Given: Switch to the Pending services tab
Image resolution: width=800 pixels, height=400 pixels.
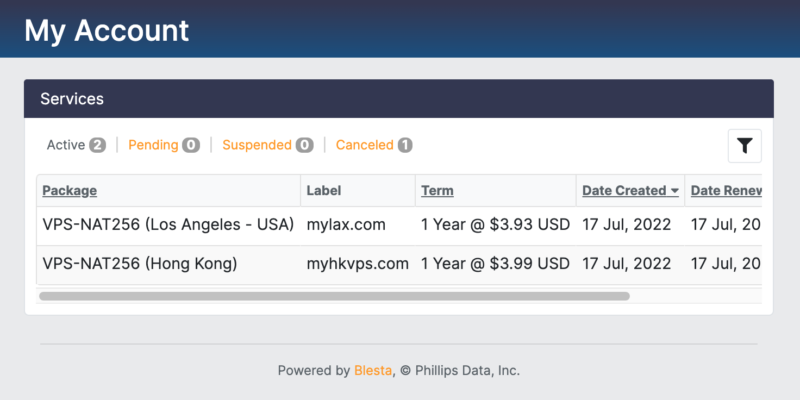Looking at the screenshot, I should click(153, 145).
